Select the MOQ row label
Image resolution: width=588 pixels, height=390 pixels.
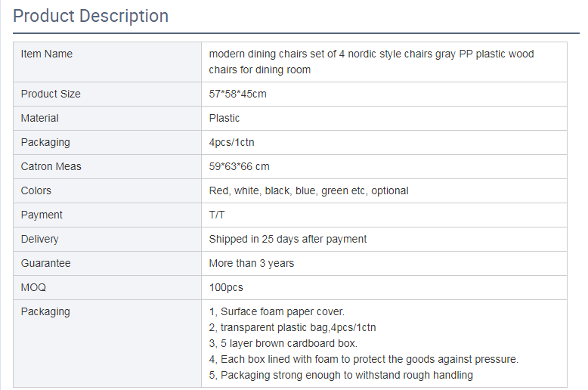coord(33,287)
